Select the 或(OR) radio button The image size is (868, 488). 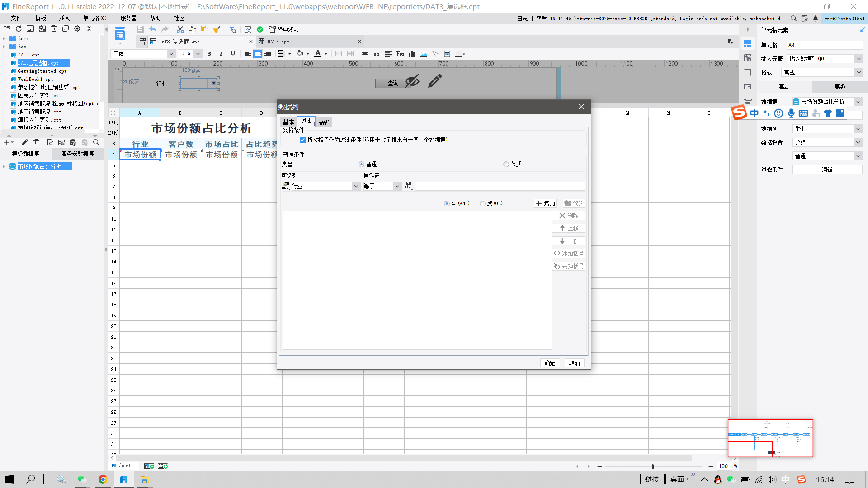coord(482,204)
